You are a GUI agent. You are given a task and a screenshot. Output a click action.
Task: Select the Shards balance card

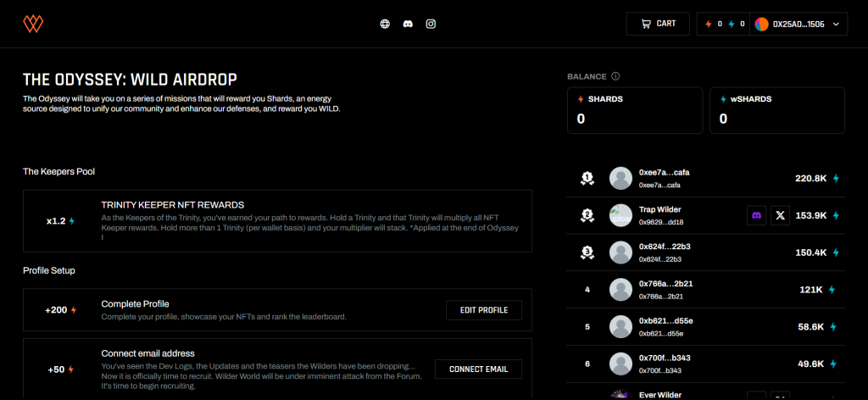point(635,110)
